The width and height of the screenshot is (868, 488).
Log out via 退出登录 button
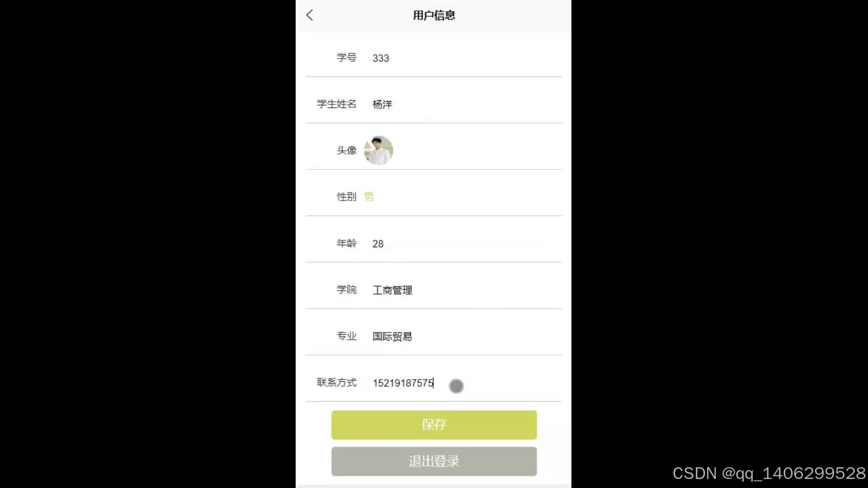click(x=434, y=461)
